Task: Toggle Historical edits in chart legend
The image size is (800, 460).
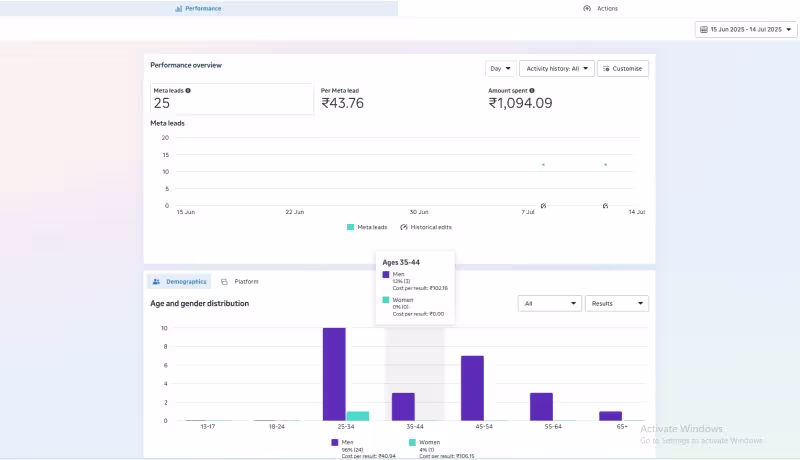Action: pyautogui.click(x=426, y=227)
